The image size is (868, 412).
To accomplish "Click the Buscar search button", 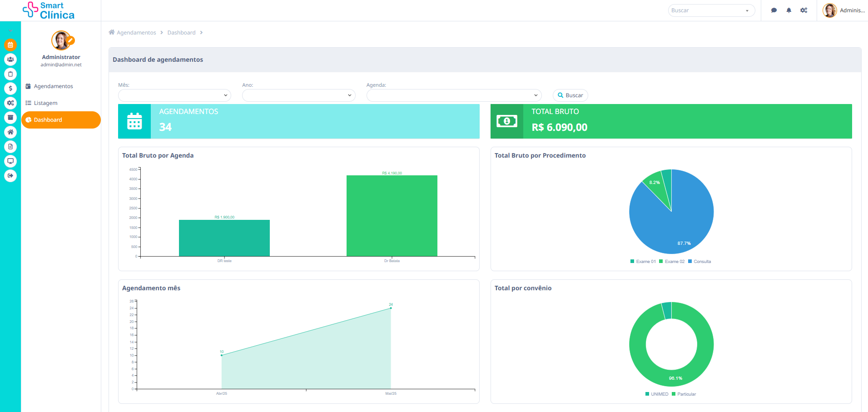I will (570, 95).
